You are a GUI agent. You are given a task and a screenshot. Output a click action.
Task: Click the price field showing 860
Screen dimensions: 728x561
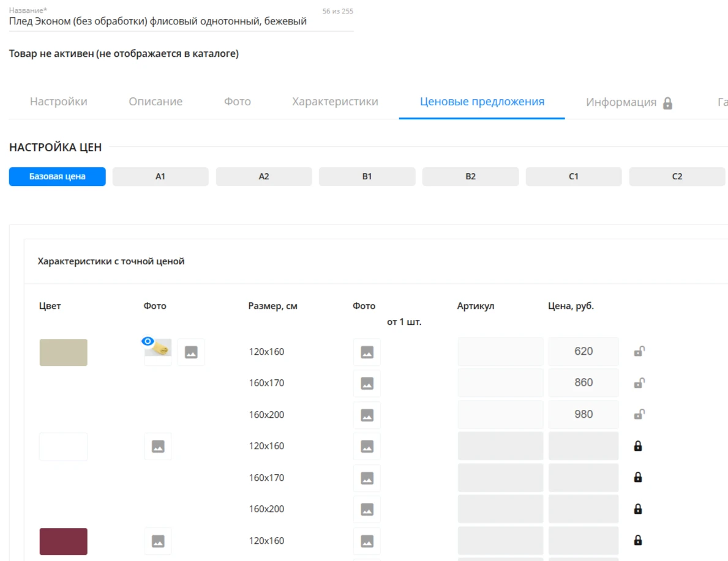[583, 382]
